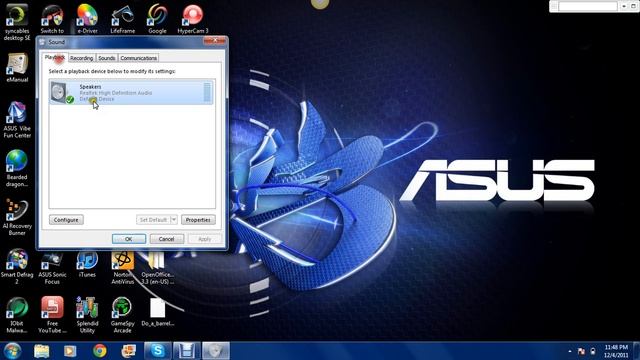Image resolution: width=640 pixels, height=360 pixels.
Task: Click Cancel in Sound dialog
Action: (x=167, y=239)
